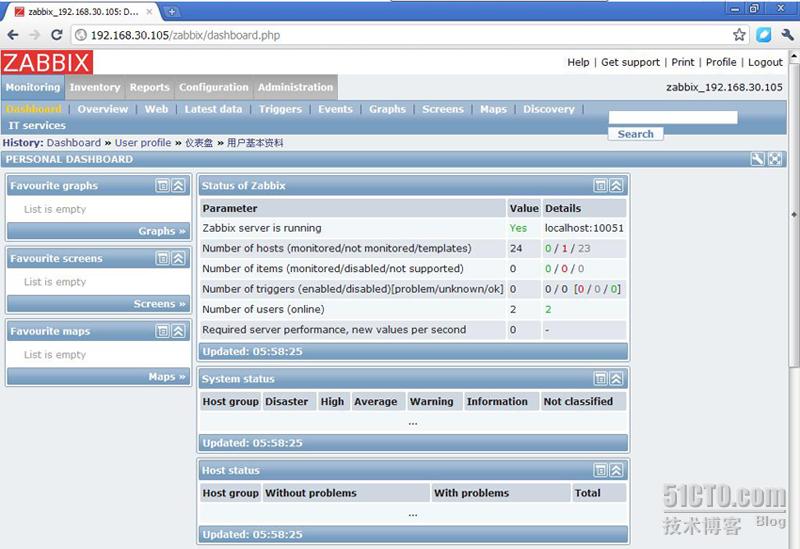Click the Search button
This screenshot has height=549, width=800.
[635, 134]
